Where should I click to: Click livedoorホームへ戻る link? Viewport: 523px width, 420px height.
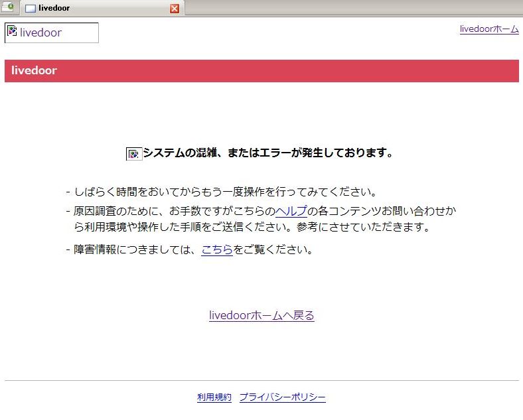point(261,315)
